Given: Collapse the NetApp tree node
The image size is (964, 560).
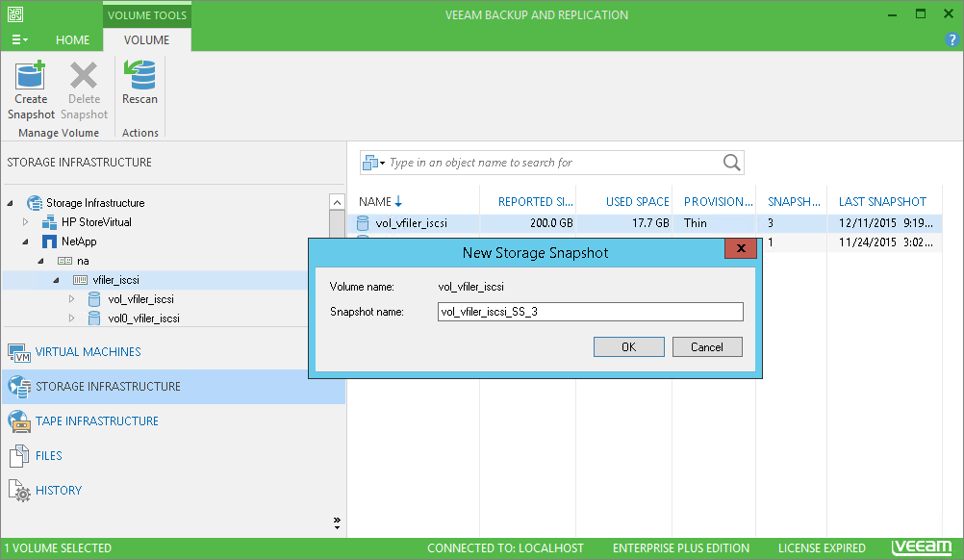Looking at the screenshot, I should click(25, 242).
